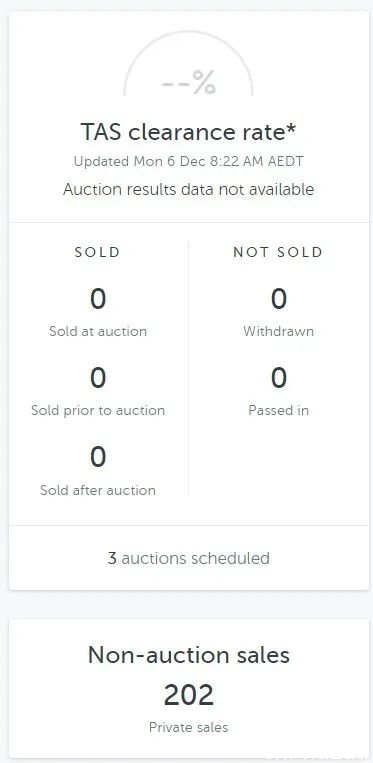373x763 pixels.
Task: Click Auction results data not available text
Action: point(188,189)
